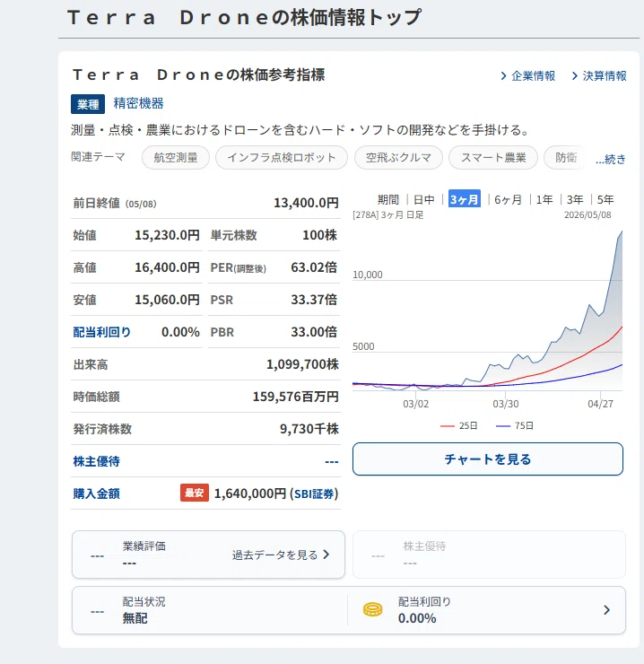Switch chart period to 3年
Screen dimensions: 644x664
point(575,199)
